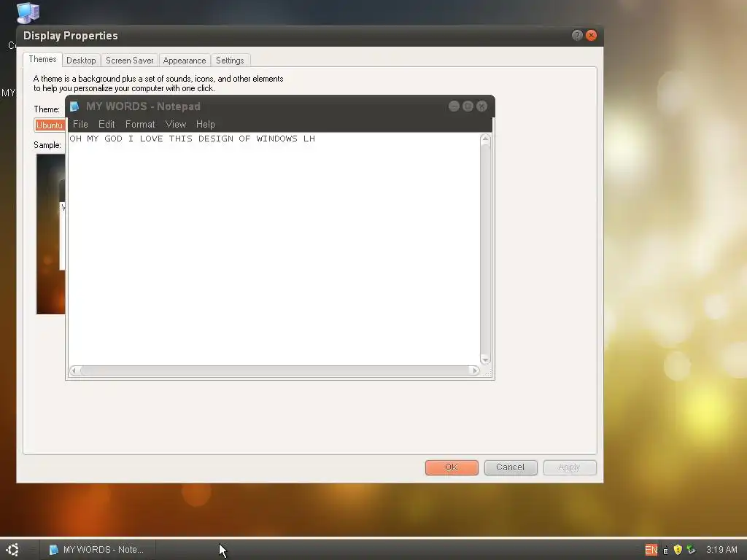Click the My Computer desktop icon
The width and height of the screenshot is (747, 560).
tap(28, 13)
